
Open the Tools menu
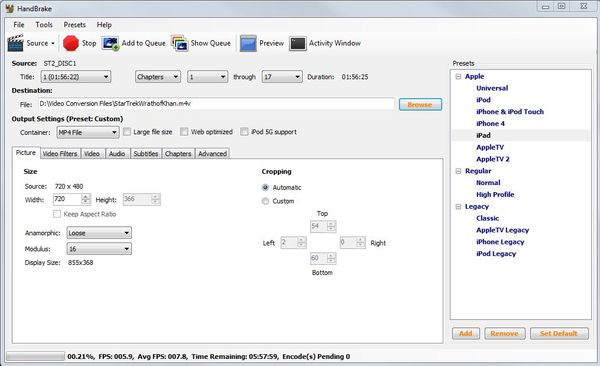click(x=44, y=25)
